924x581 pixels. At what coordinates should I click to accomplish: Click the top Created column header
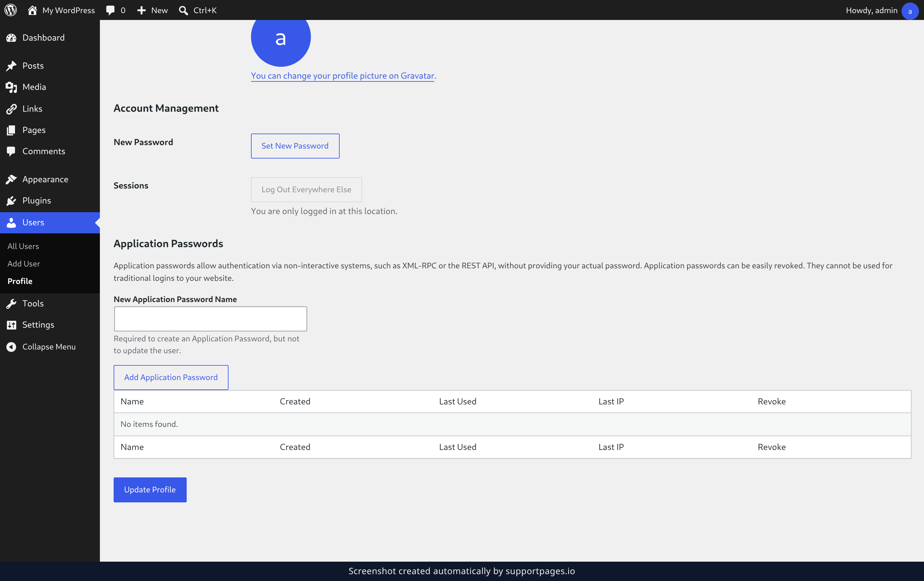click(295, 402)
